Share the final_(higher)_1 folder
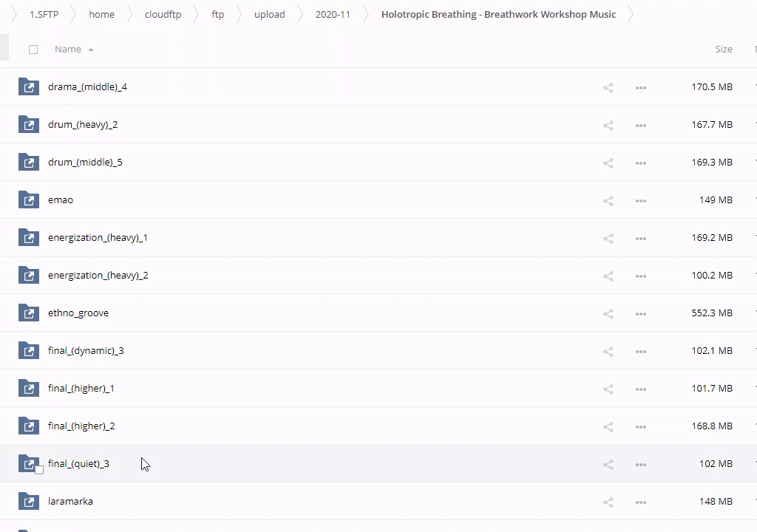This screenshot has height=532, width=757. click(x=608, y=389)
